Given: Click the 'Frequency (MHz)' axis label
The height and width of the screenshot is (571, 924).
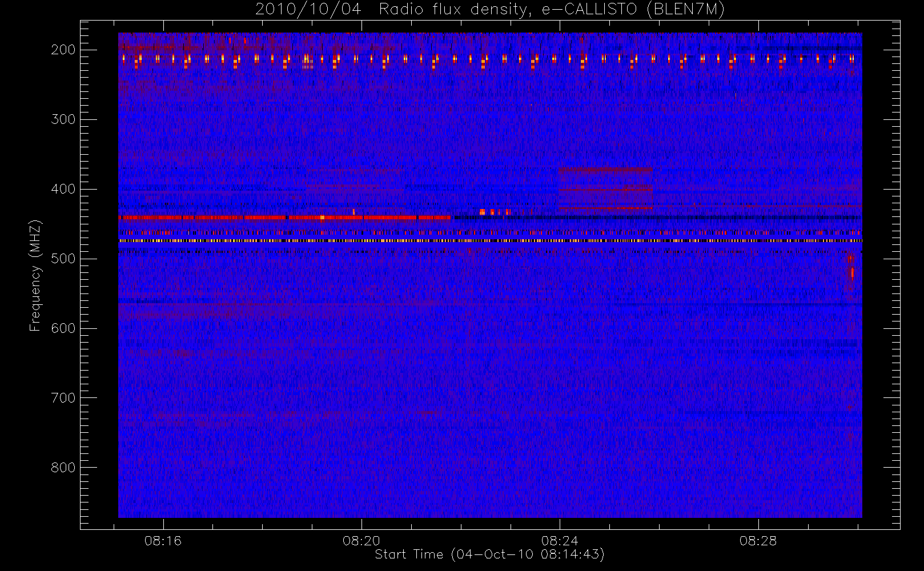Looking at the screenshot, I should 35,275.
